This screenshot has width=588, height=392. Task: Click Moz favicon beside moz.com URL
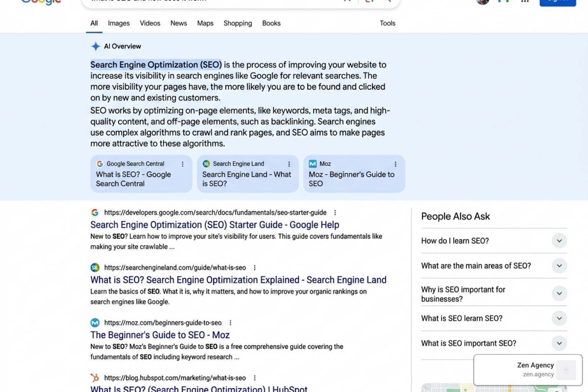point(95,323)
